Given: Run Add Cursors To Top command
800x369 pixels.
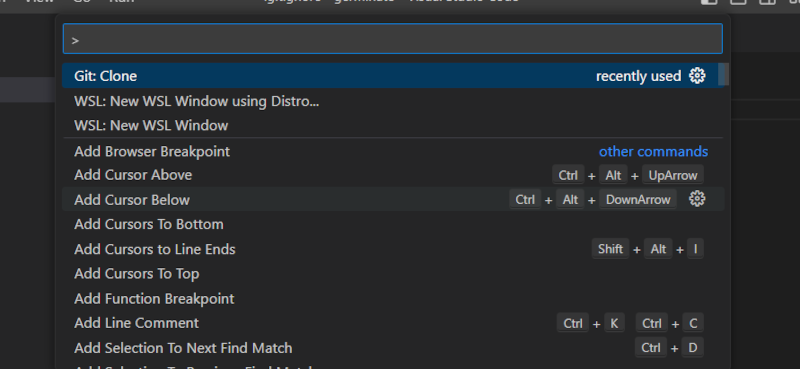Looking at the screenshot, I should tap(392, 274).
